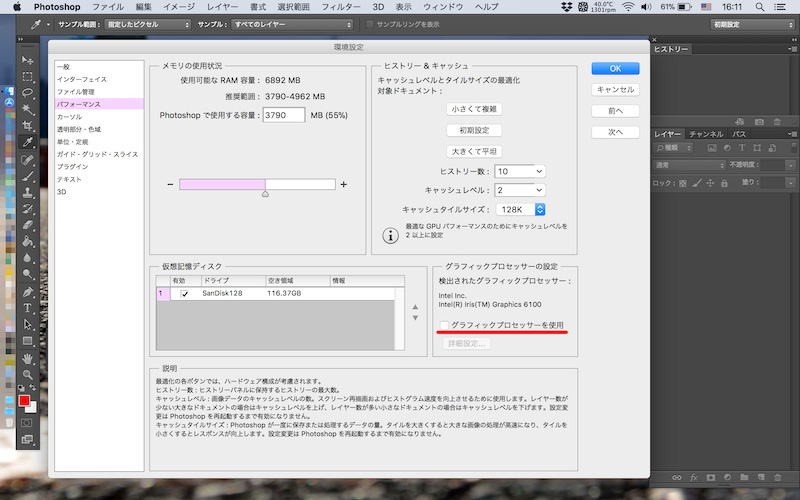Image resolution: width=800 pixels, height=500 pixels.
Task: Select the Blur tool
Action: pos(28,258)
